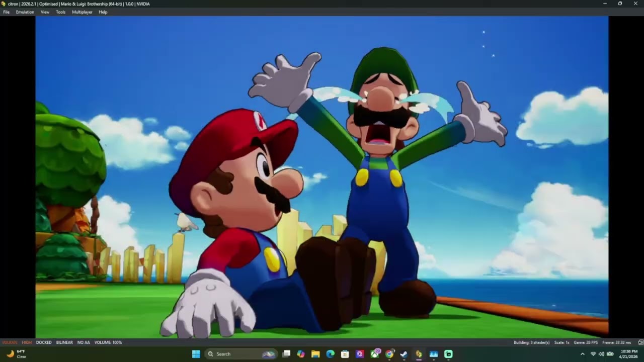Open Task View from the taskbar

286,354
